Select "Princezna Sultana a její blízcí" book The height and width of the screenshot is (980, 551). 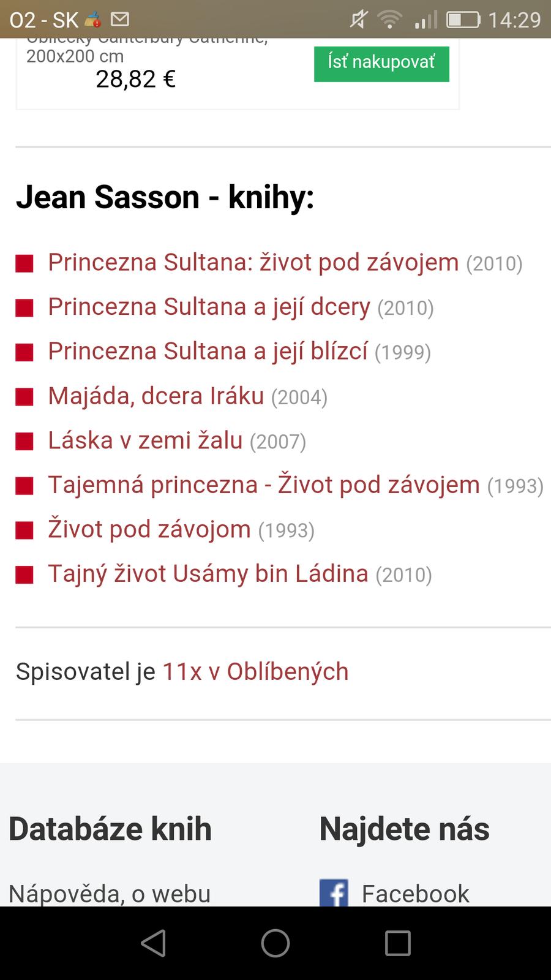pos(208,352)
